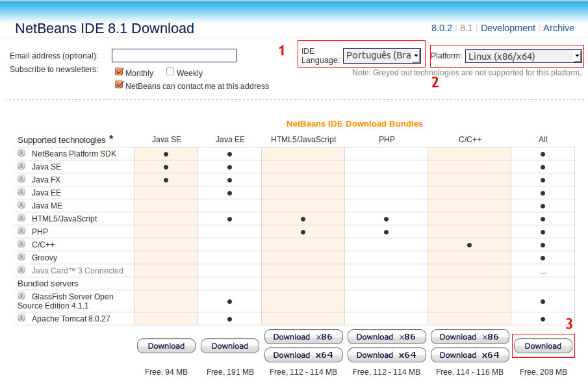Open info icon beside Java ME
Viewport: 588px width, 389px height.
pos(21,205)
